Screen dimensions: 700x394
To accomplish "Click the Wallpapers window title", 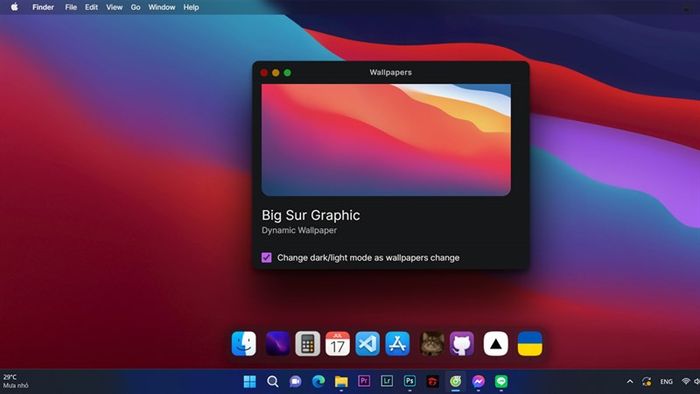I will pyautogui.click(x=391, y=72).
